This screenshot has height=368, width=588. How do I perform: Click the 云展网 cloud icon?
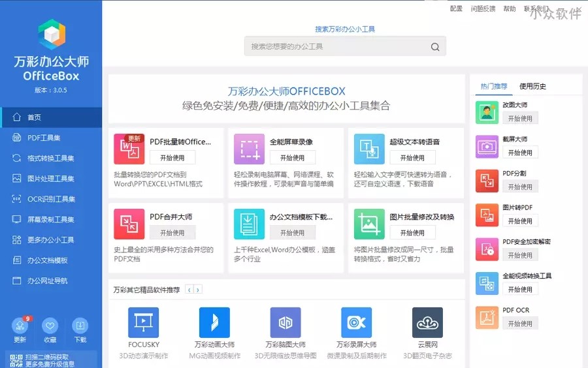click(427, 322)
